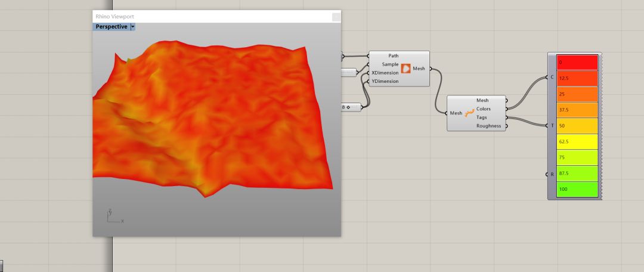The height and width of the screenshot is (272, 644).
Task: Close the Rhino Viewport window
Action: [336, 17]
